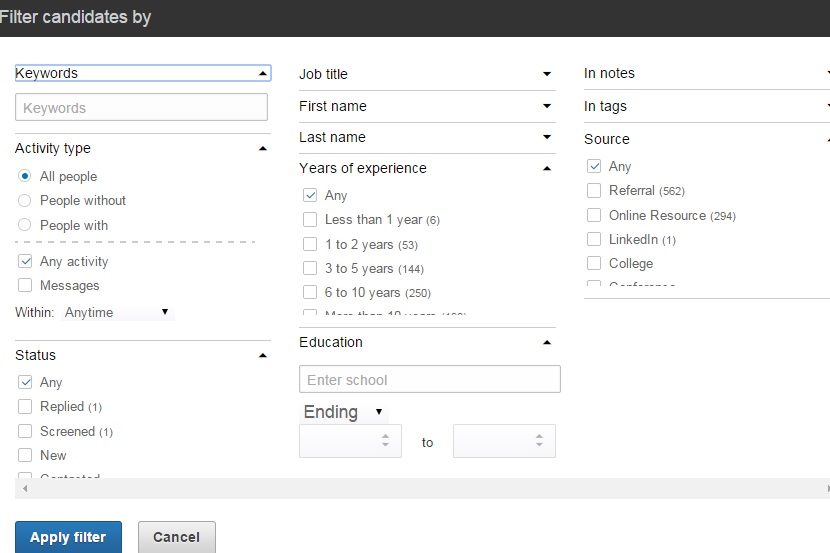Check the 3 to 5 years experience box
This screenshot has width=830, height=553.
[x=310, y=268]
